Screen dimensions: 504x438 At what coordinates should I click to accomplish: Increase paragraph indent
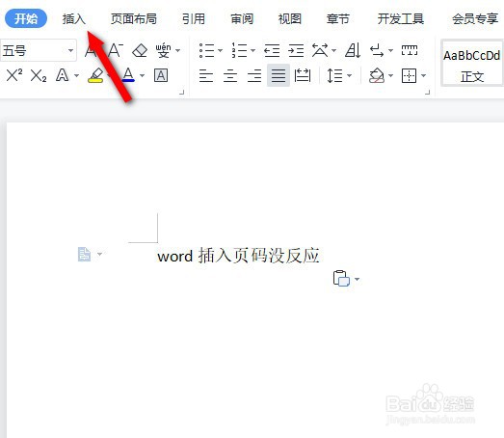(296, 50)
